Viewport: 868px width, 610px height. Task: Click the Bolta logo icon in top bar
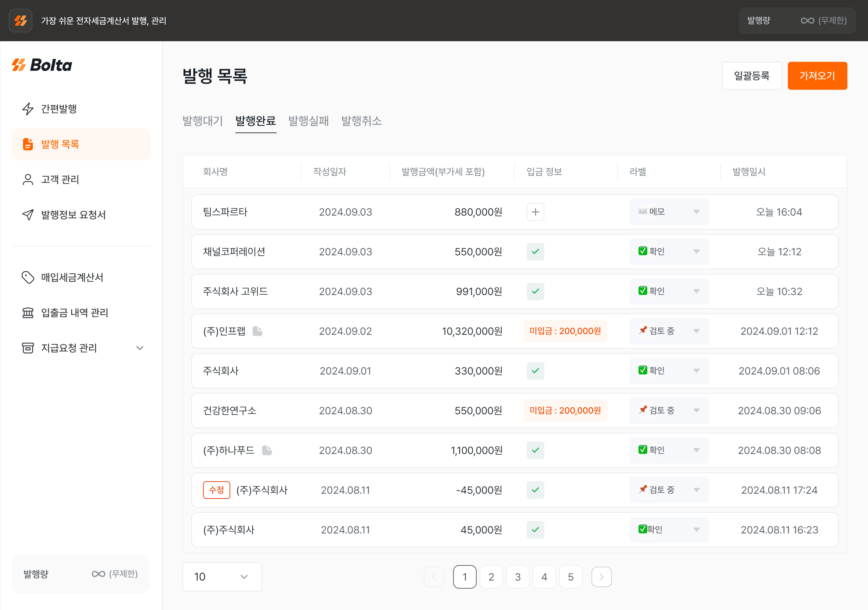point(21,21)
